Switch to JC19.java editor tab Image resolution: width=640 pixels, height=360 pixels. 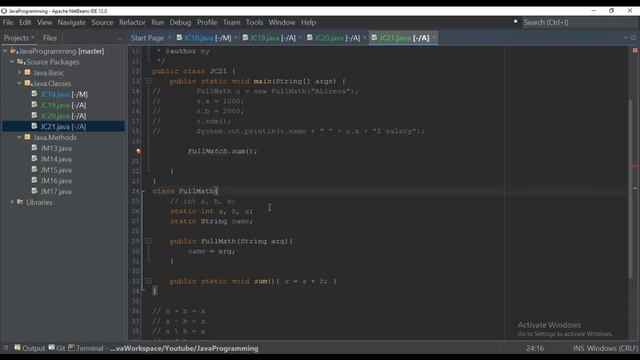(x=269, y=38)
